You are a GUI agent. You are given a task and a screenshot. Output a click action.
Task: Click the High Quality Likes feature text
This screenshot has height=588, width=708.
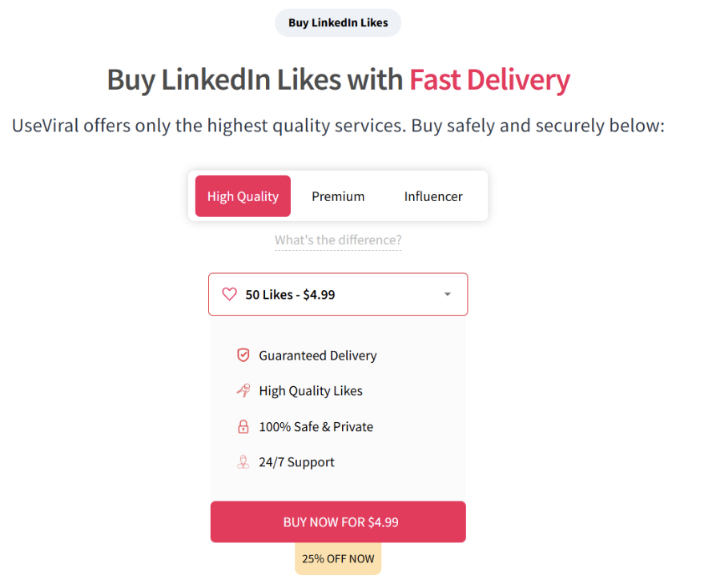[x=311, y=391]
